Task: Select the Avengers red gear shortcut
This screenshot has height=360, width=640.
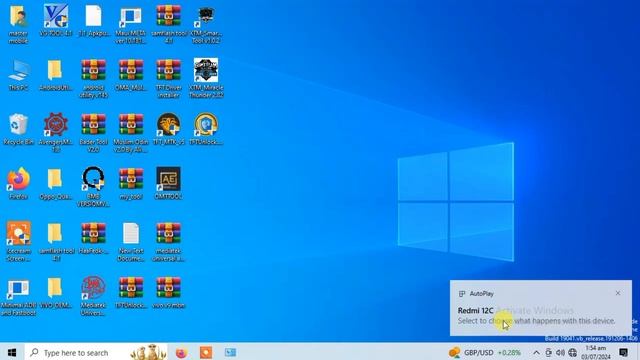Action: coord(56,124)
